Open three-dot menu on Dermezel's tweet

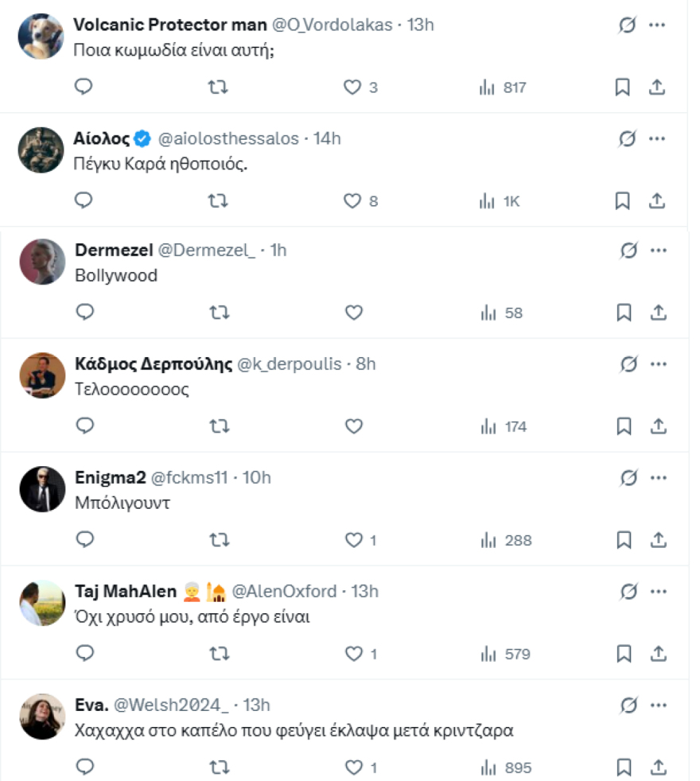tap(658, 251)
